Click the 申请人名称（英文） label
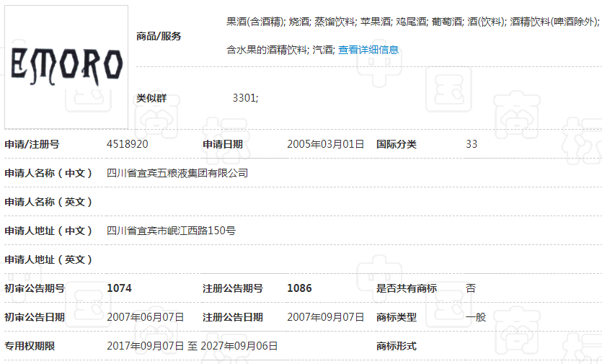 tap(49, 202)
